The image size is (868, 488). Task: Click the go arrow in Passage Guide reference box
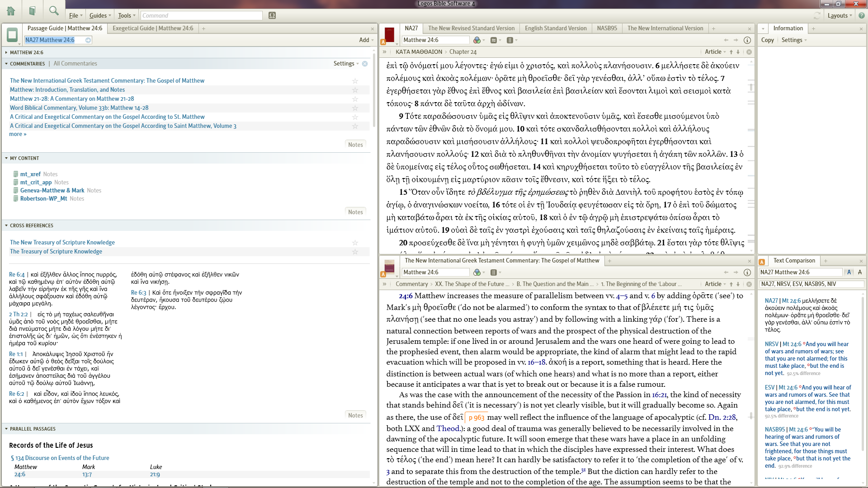pyautogui.click(x=88, y=40)
